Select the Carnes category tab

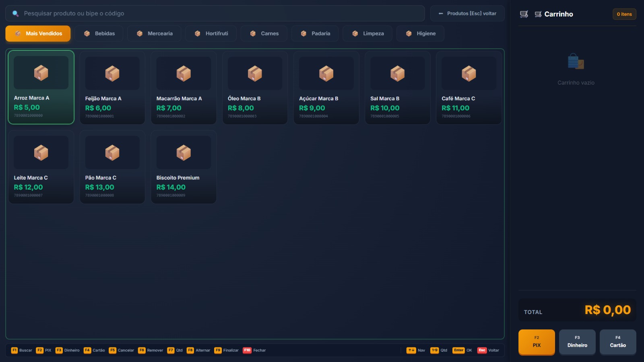coord(264,33)
